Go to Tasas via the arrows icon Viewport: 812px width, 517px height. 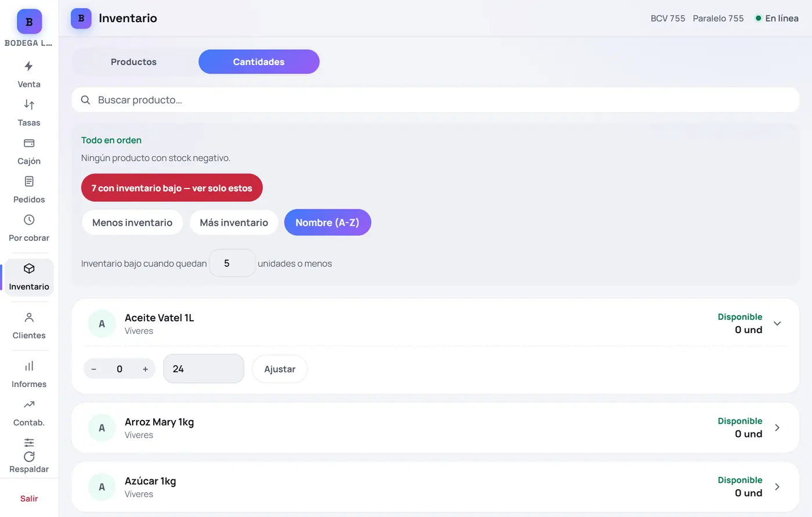(29, 104)
